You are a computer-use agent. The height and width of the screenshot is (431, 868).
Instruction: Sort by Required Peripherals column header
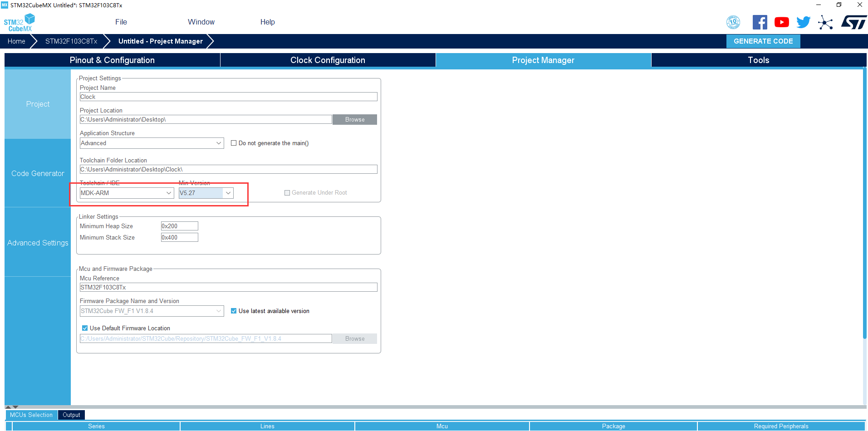(781, 426)
